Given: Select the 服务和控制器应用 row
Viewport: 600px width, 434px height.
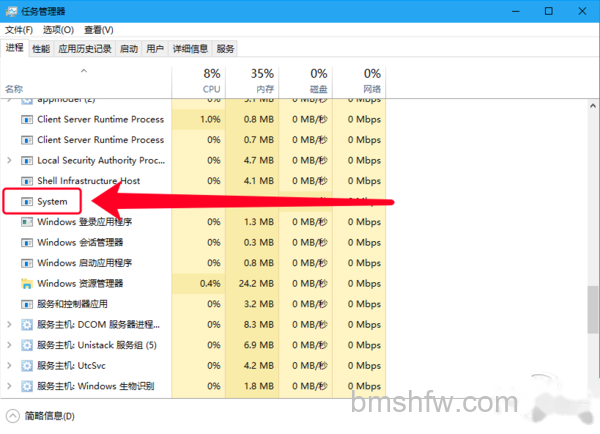Looking at the screenshot, I should click(193, 304).
